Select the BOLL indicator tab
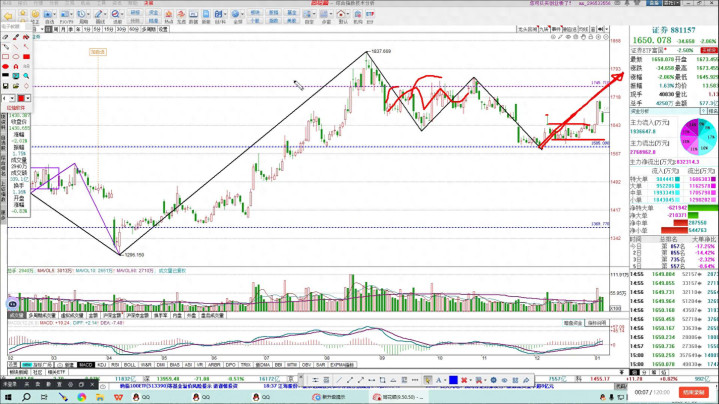Image resolution: width=719 pixels, height=404 pixels. click(129, 364)
